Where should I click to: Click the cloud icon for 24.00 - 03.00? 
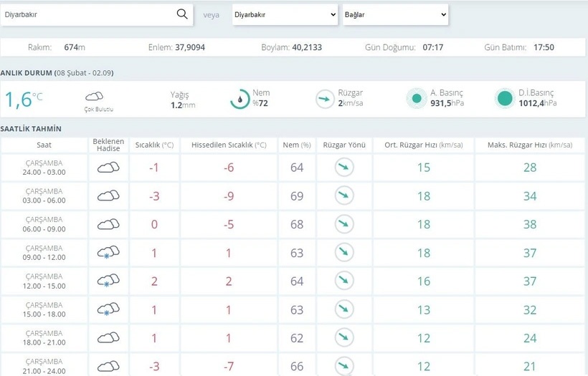[x=108, y=167]
